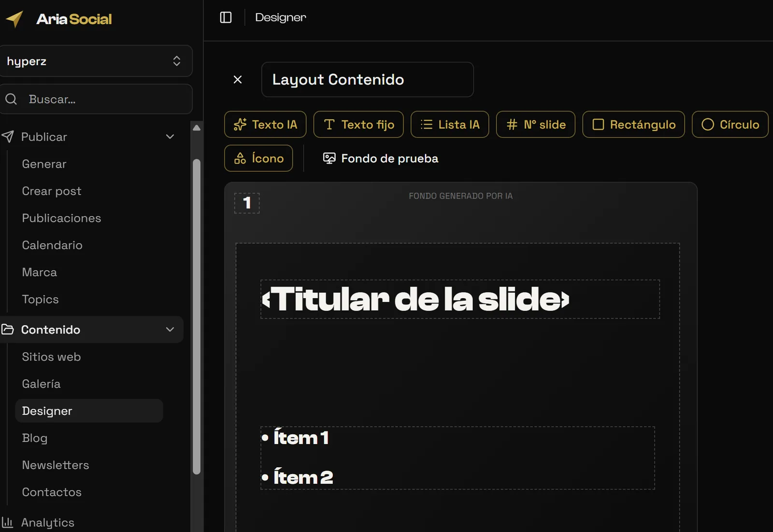Go to Crear post

click(52, 191)
